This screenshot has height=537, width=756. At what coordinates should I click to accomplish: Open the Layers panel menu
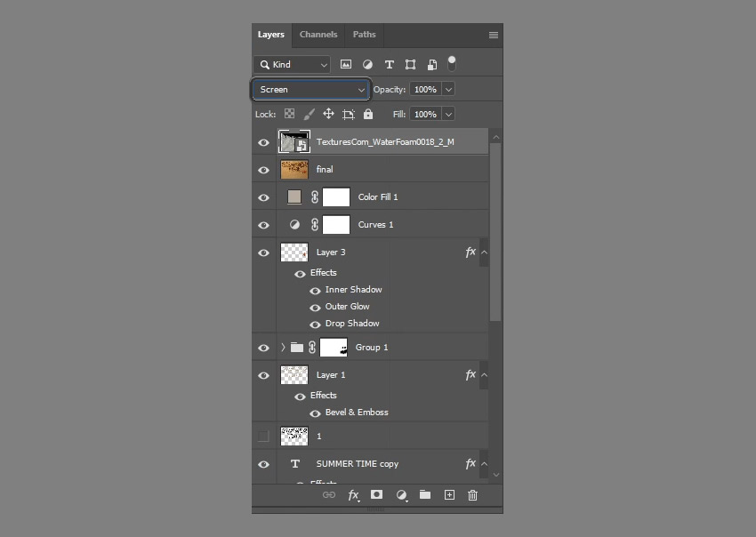point(493,35)
